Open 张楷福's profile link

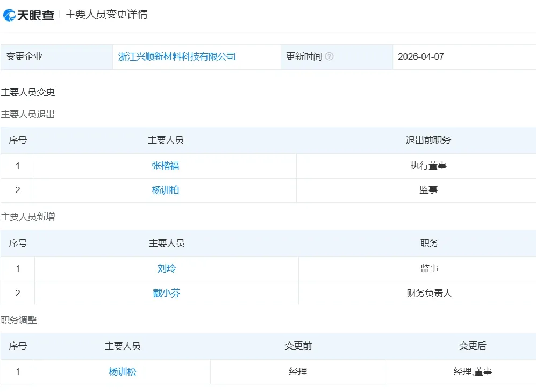click(x=166, y=166)
